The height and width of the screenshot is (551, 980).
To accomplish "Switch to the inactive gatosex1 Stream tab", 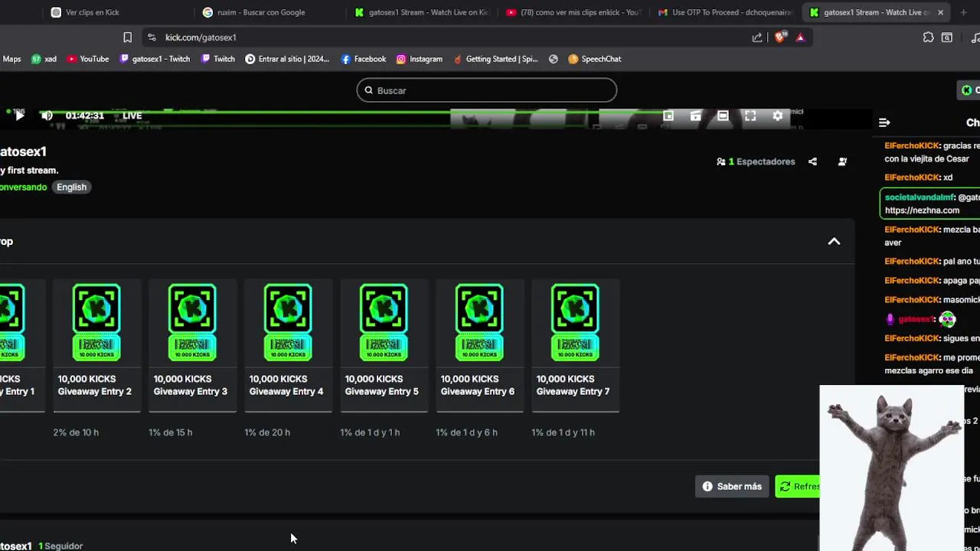I will pos(420,12).
